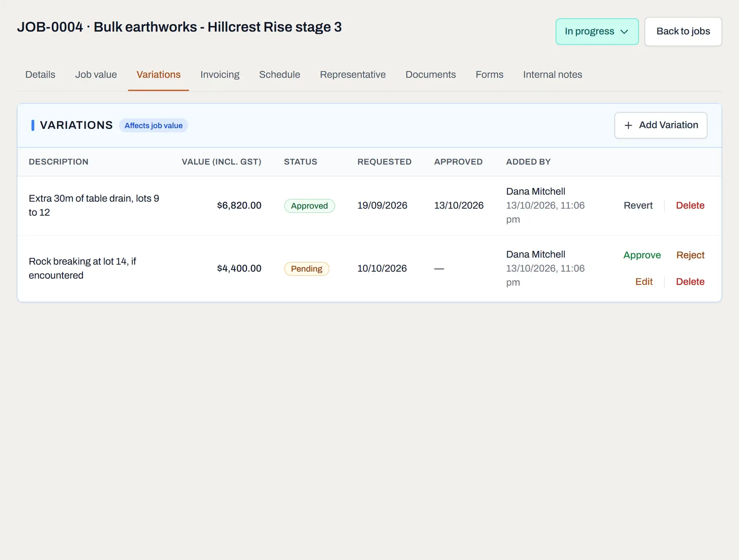The width and height of the screenshot is (739, 560).
Task: Click the ADDED BY column header
Action: (528, 162)
